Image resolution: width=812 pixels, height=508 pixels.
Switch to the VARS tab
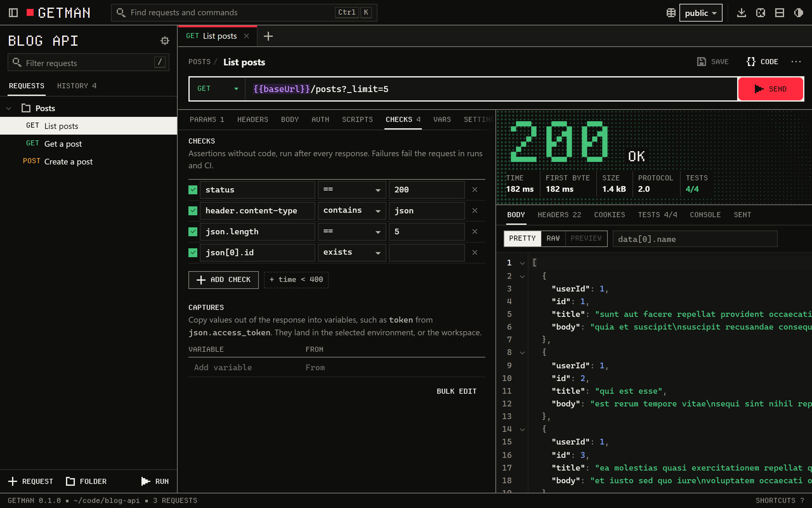442,120
